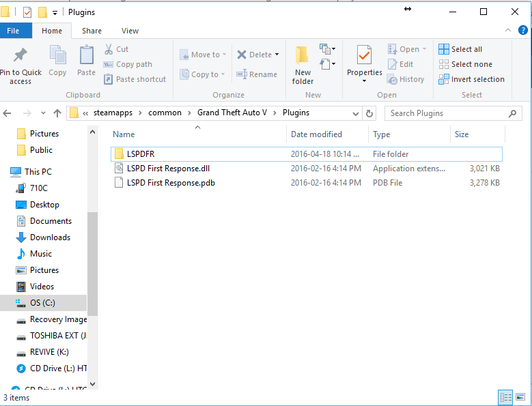This screenshot has height=406, width=532.
Task: Click Paste shortcut option
Action: (x=135, y=79)
